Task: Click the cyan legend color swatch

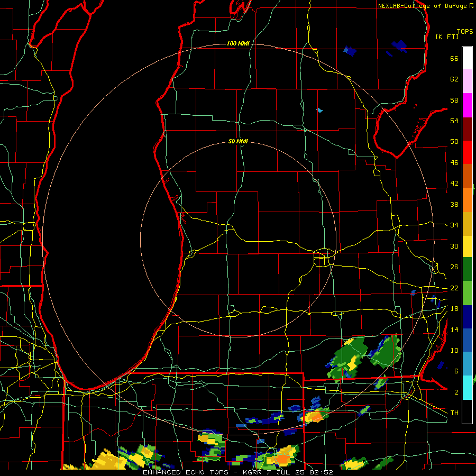Action: 467,388
